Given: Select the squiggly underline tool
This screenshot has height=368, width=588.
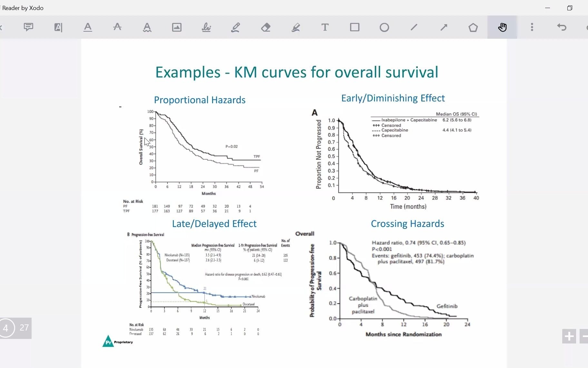Looking at the screenshot, I should tap(147, 27).
